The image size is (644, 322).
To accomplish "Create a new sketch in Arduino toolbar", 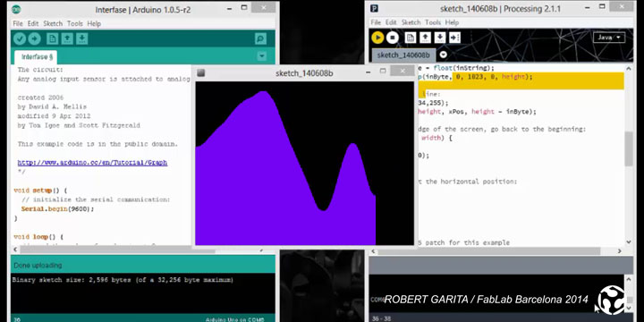I will (x=52, y=39).
